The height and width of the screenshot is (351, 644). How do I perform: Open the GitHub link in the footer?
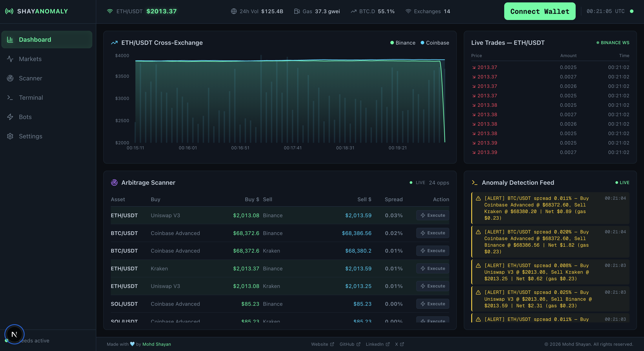349,344
